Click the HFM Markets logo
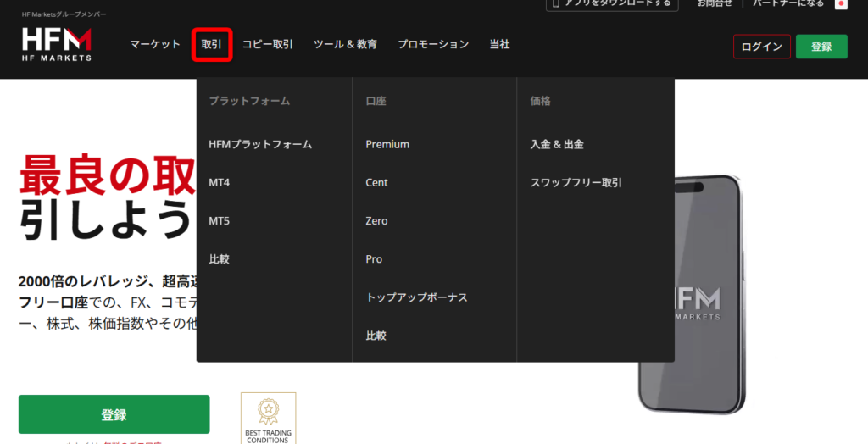 [57, 44]
